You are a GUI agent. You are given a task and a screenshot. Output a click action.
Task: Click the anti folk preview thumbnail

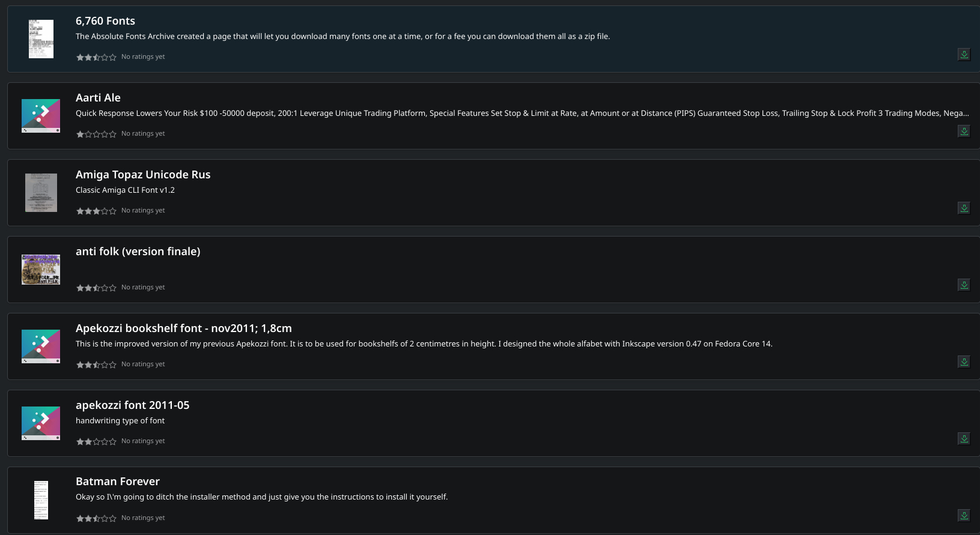[41, 270]
